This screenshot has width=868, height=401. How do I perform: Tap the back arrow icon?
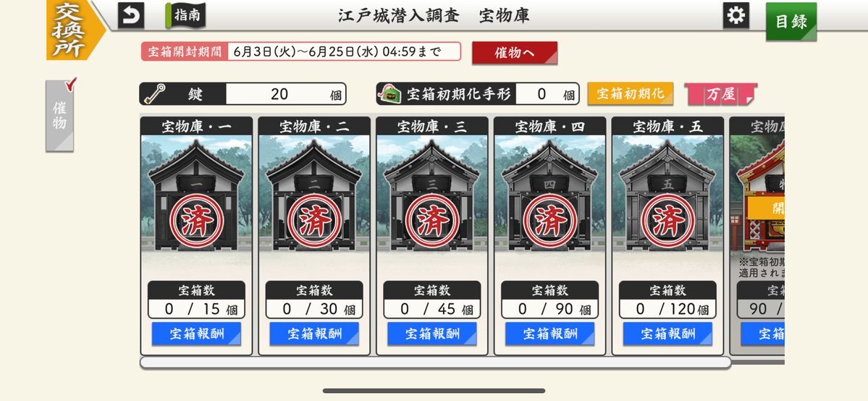pyautogui.click(x=131, y=15)
